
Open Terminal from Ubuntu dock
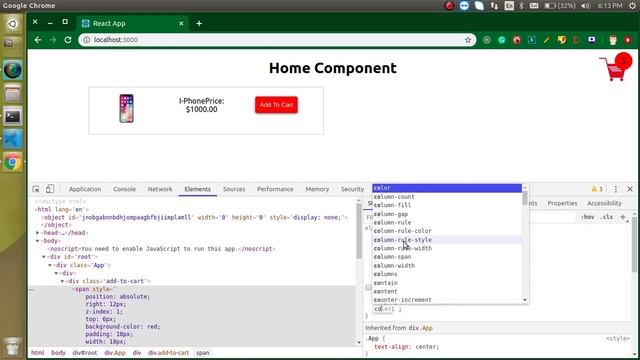pos(13,117)
